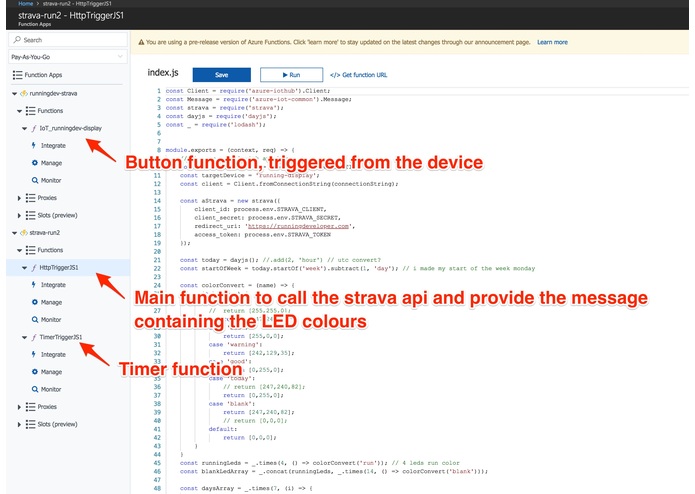This screenshot has height=494, width=695.
Task: Click the Save button
Action: point(222,75)
